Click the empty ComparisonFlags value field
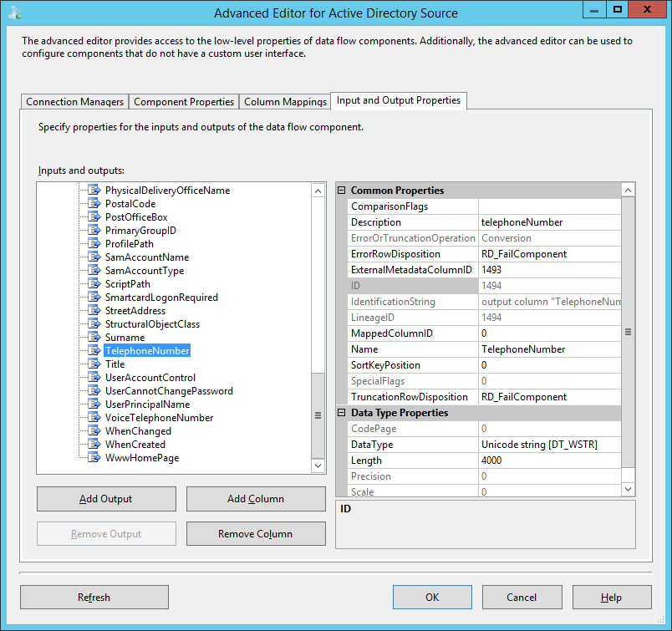Screen dimensions: 672x631 (x=549, y=206)
